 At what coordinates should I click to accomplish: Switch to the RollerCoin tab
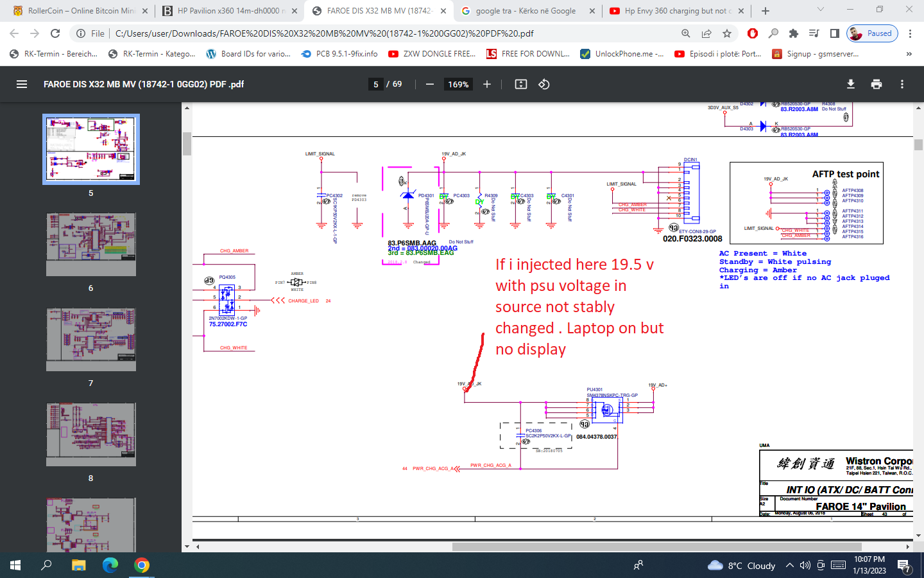pyautogui.click(x=80, y=11)
